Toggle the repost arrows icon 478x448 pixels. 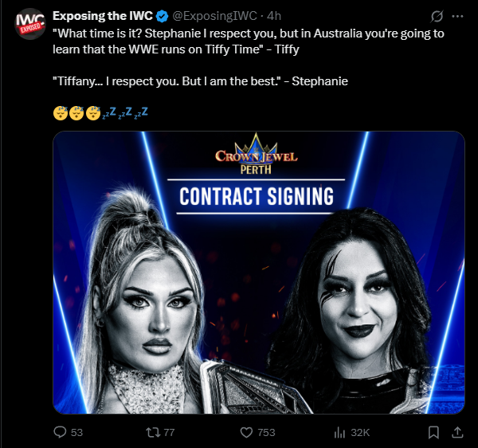(x=152, y=432)
